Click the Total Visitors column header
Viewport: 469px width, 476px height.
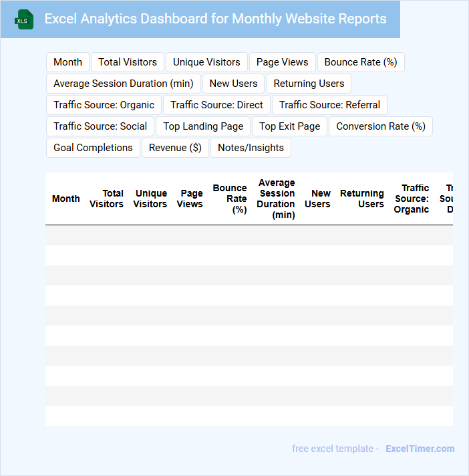(106, 199)
